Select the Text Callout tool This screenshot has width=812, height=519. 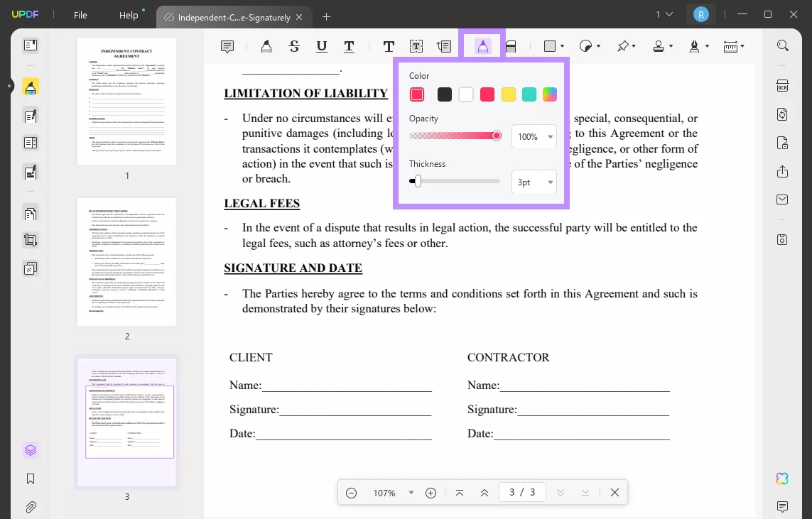tap(444, 47)
